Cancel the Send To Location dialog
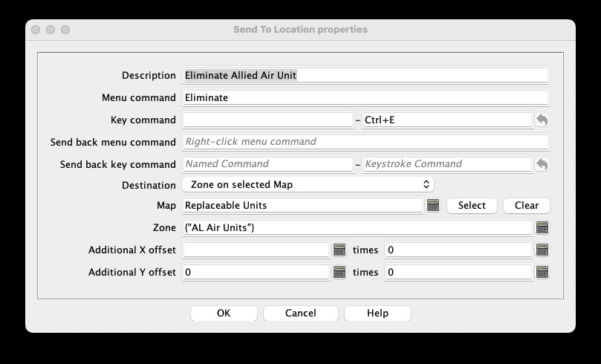 click(300, 313)
